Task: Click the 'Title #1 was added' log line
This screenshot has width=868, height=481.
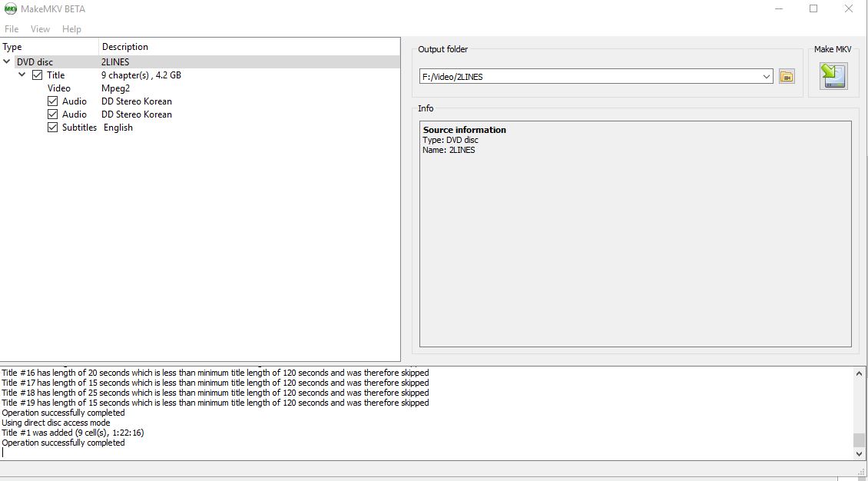Action: 72,433
